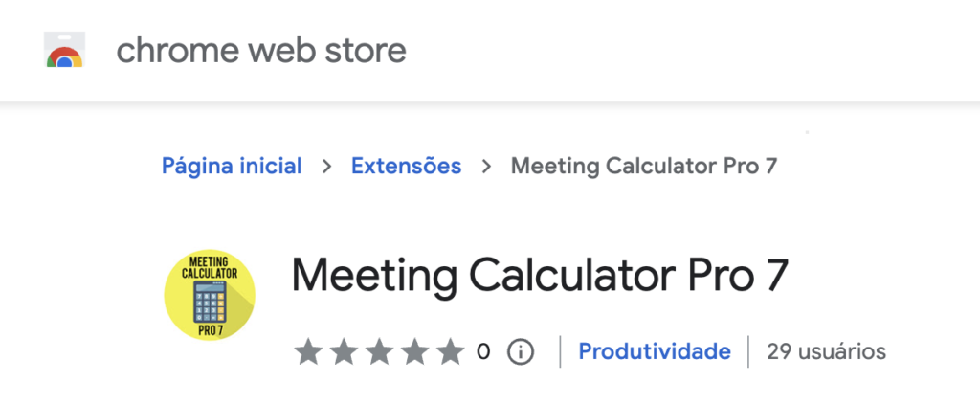
Task: Click chevron between Página inicial and Extensões
Action: coord(327,167)
